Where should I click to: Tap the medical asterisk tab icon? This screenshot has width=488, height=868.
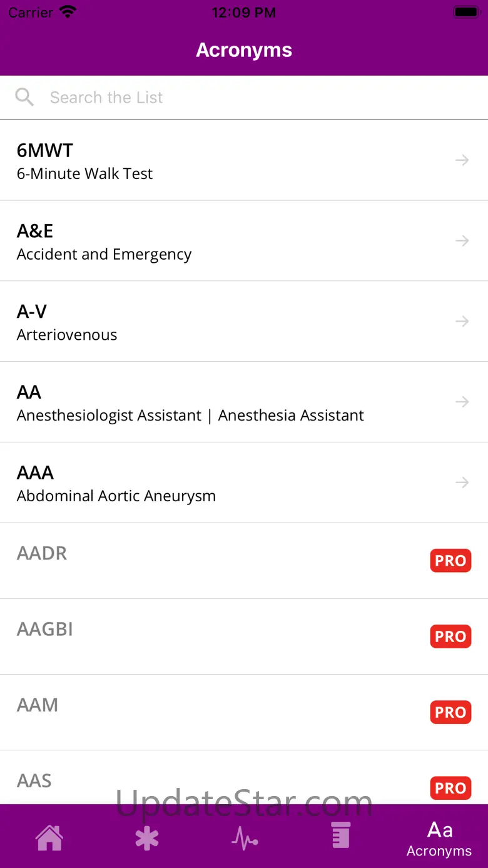pos(147,837)
